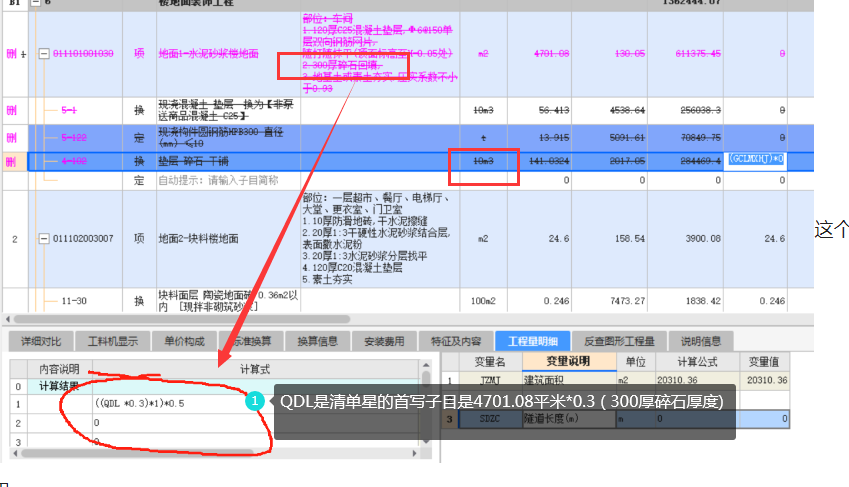Click the right arrow of calculation panel scrollbar
The width and height of the screenshot is (849, 487).
pos(414,453)
